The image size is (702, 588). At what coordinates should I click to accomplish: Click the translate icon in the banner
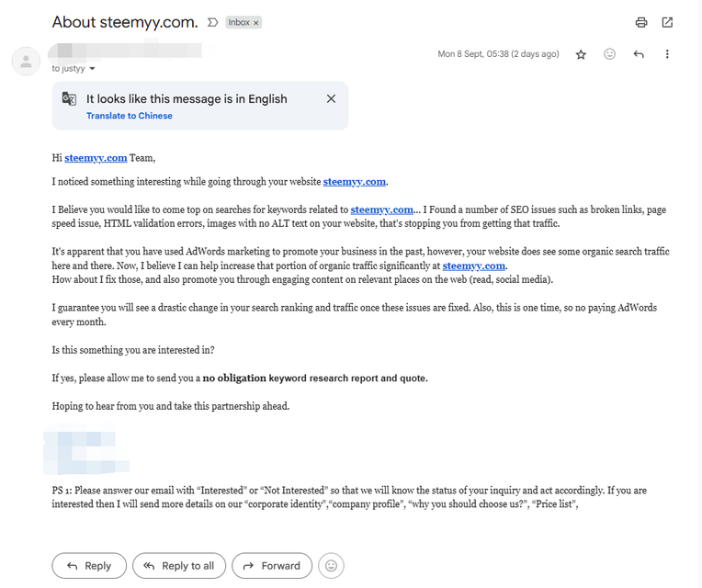tap(69, 98)
